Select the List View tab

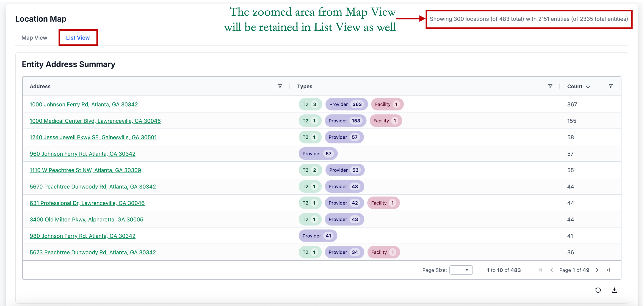78,38
